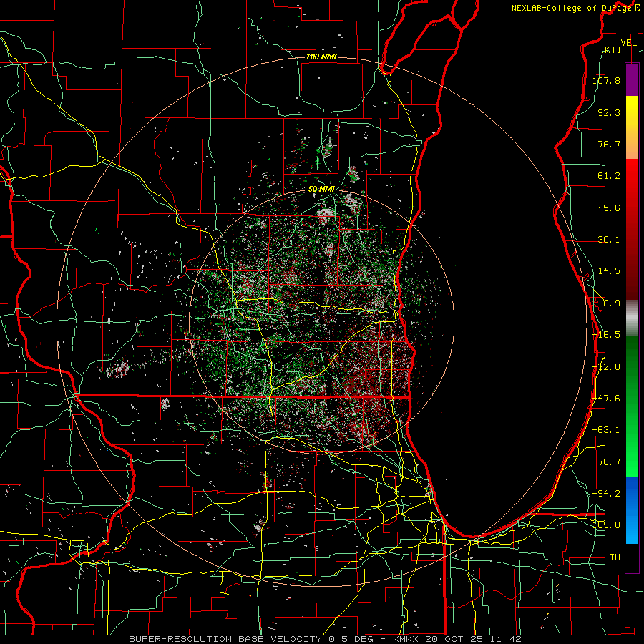Viewport: 644px width, 644px height.
Task: Click the 76.7 velocity scale value
Action: 609,144
